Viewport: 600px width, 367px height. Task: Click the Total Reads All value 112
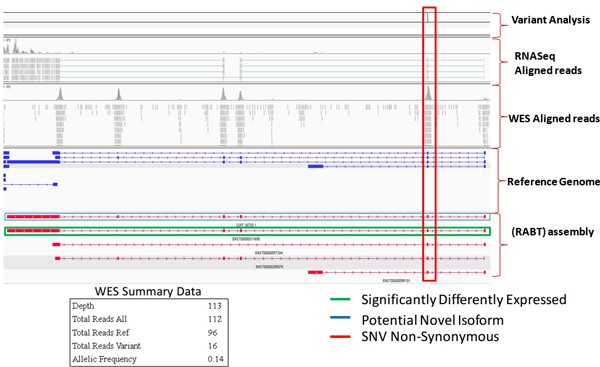pos(215,319)
